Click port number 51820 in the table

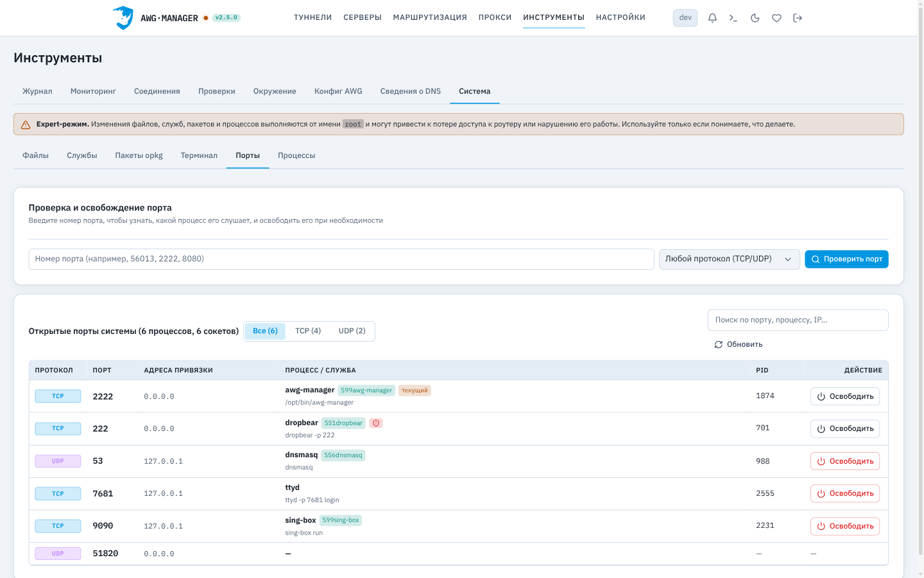[x=105, y=554]
